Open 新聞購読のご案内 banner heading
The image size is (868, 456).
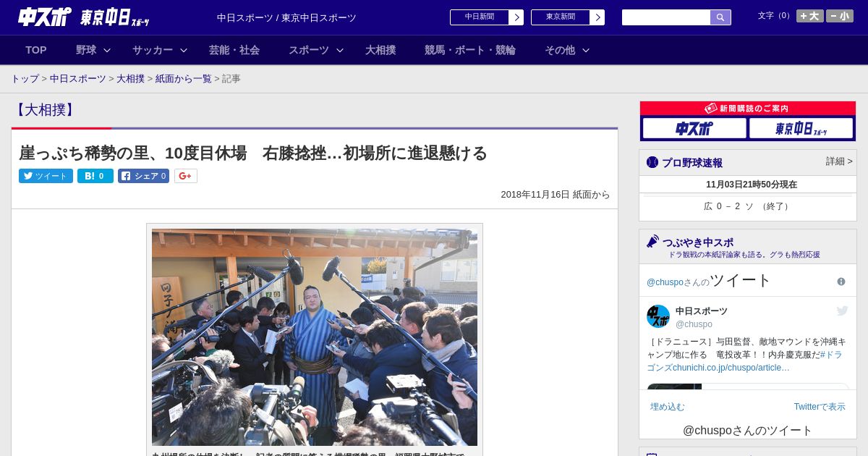pos(748,109)
